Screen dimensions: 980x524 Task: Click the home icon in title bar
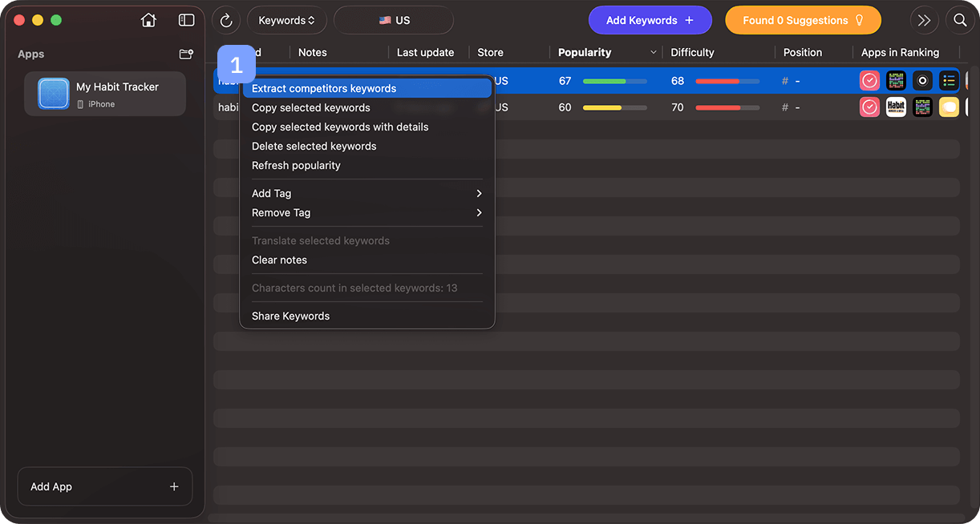click(x=148, y=20)
